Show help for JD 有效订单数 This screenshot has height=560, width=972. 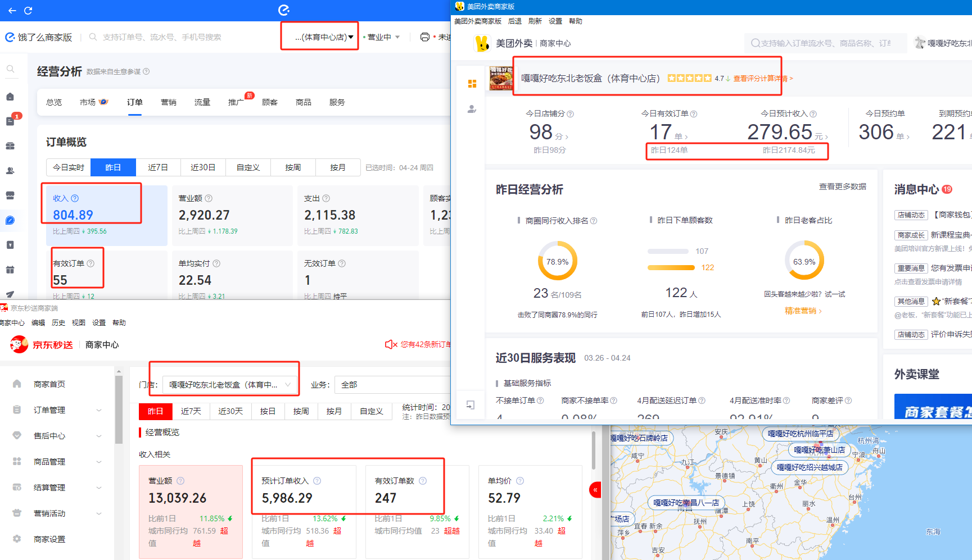pyautogui.click(x=423, y=481)
